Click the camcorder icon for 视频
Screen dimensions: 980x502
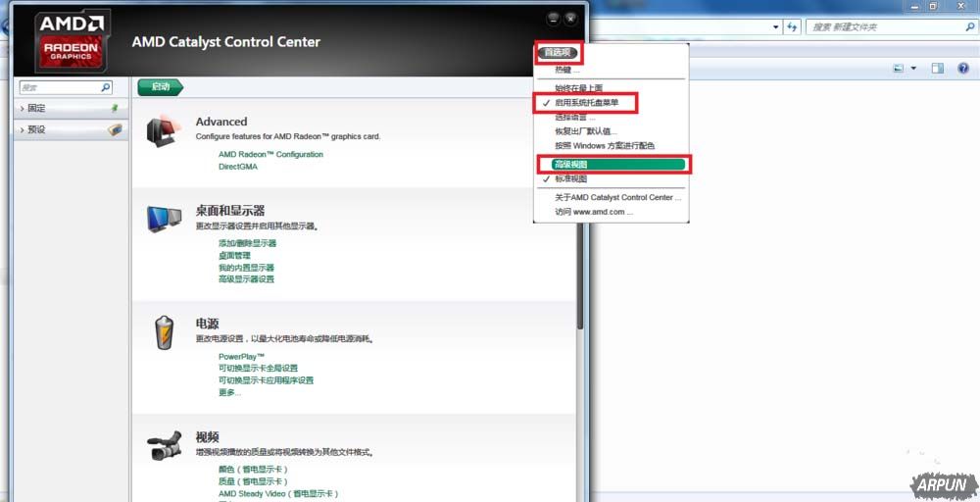tap(165, 444)
